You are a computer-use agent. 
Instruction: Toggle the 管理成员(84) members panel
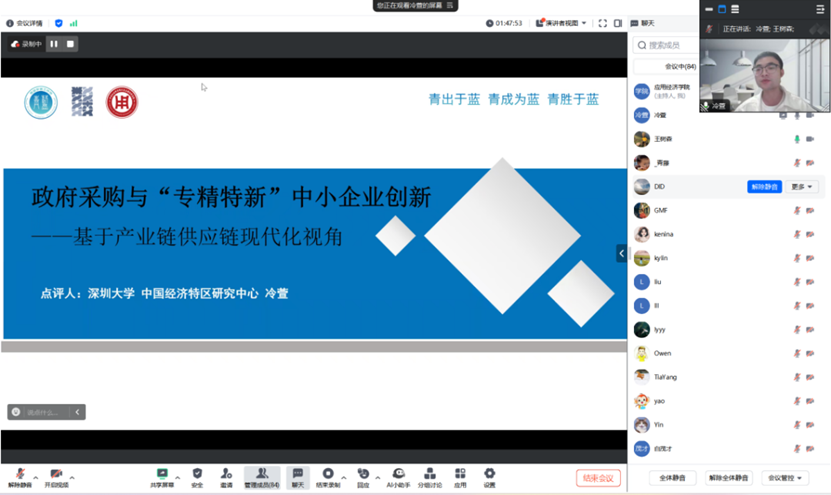pyautogui.click(x=262, y=477)
